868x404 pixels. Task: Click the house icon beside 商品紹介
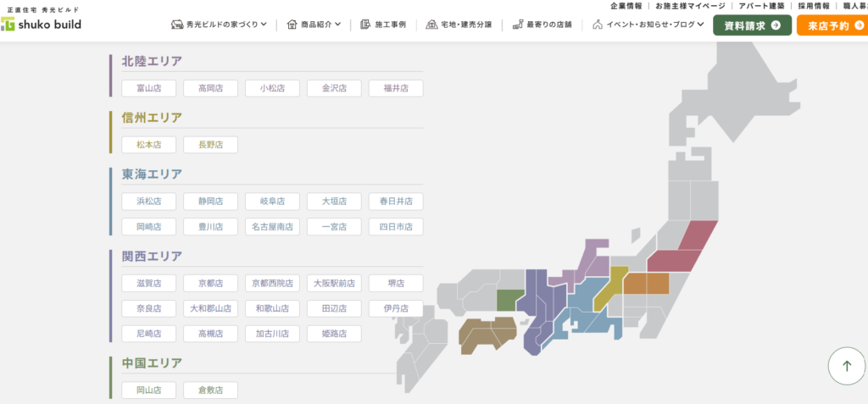point(292,25)
